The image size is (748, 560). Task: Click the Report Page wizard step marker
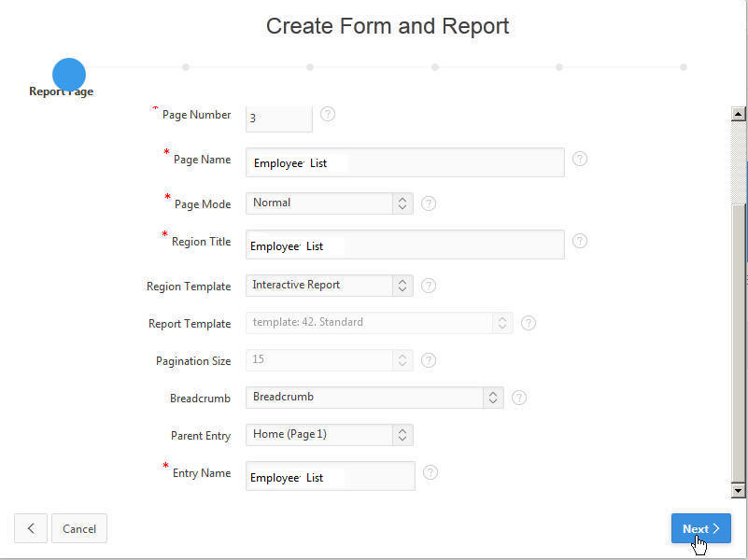[69, 75]
